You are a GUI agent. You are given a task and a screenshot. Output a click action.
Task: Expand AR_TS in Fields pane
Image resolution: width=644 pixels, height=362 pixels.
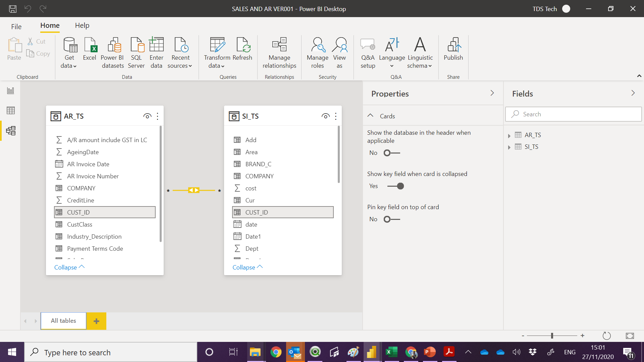(509, 136)
